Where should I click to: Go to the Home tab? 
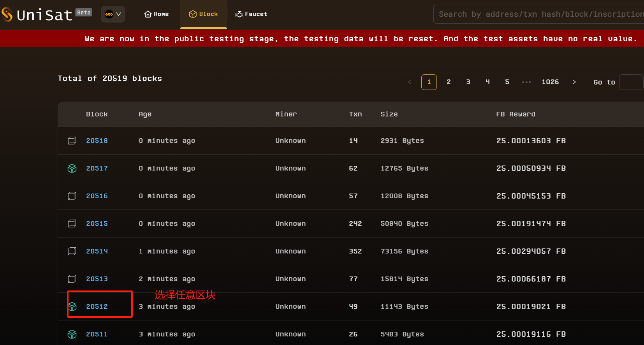[x=157, y=14]
